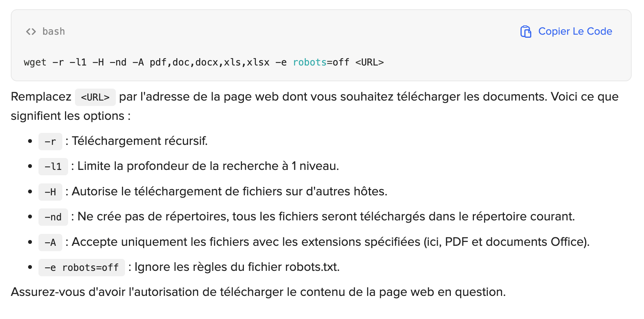The height and width of the screenshot is (319, 644).
Task: Click the text Ignore les règles du fichier robots.txt
Action: tap(237, 267)
